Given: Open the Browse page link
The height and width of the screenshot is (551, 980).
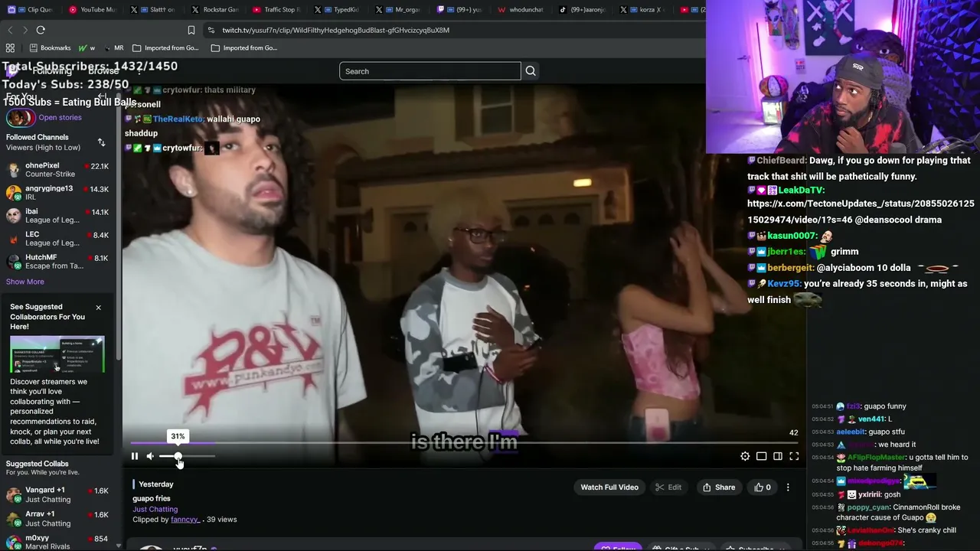Looking at the screenshot, I should point(103,71).
